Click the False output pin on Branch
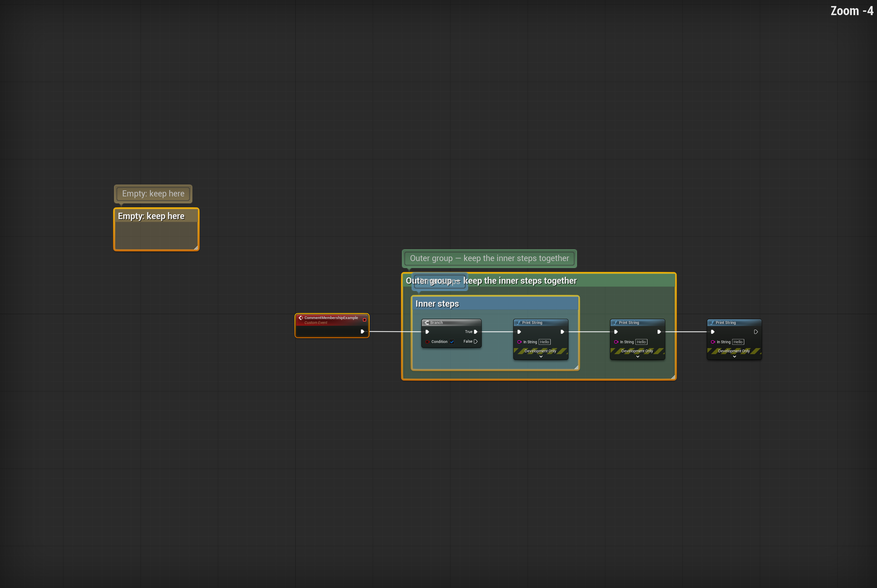 coord(475,342)
